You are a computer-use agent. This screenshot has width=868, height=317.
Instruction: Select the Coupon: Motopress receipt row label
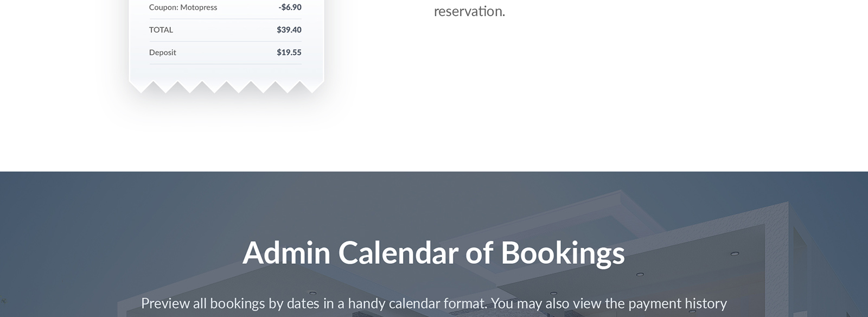pyautogui.click(x=183, y=7)
